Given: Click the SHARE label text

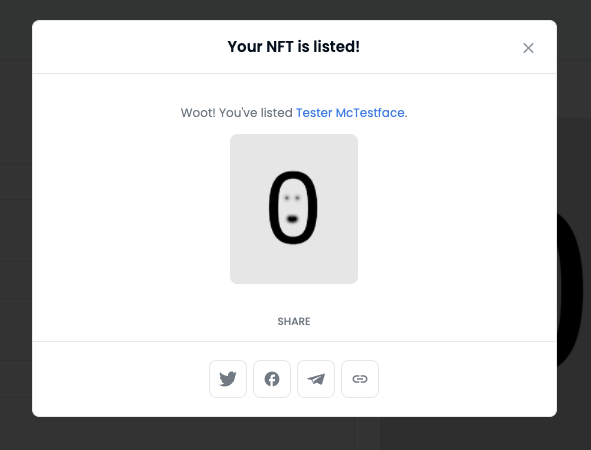Looking at the screenshot, I should 294,321.
